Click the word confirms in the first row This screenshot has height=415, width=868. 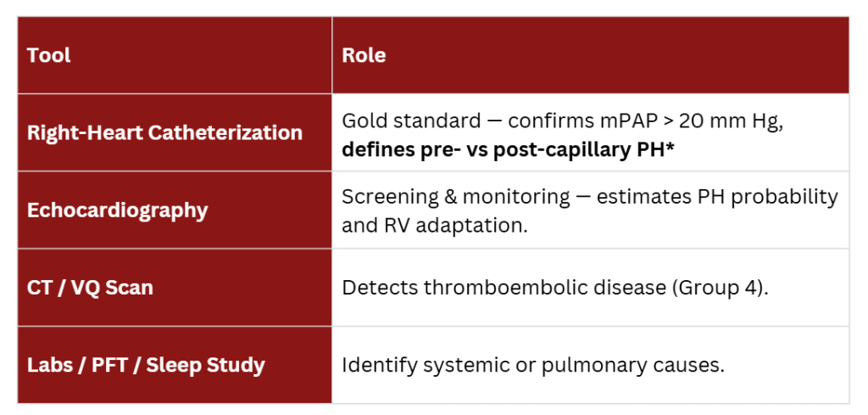click(x=542, y=121)
